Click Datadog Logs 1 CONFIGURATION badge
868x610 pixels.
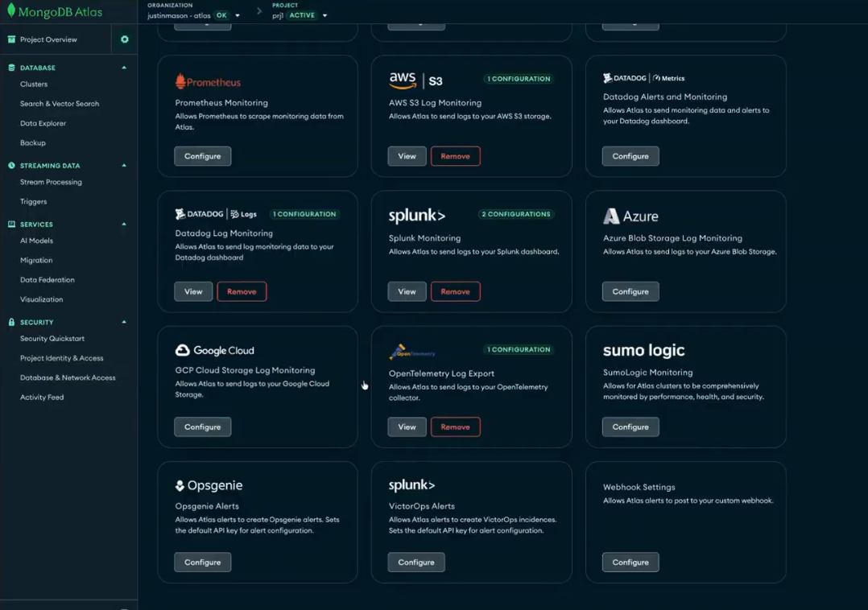click(304, 214)
